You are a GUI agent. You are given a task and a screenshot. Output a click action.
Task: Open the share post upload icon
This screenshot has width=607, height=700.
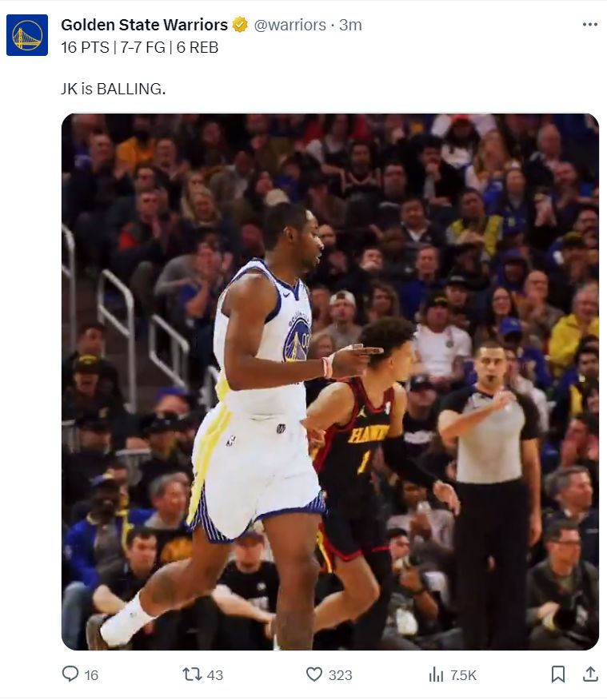tap(590, 674)
